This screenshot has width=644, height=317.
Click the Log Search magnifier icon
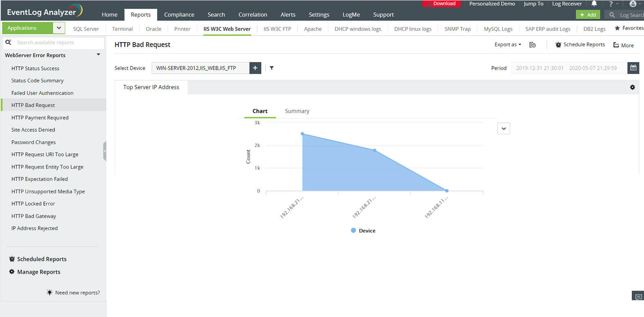point(612,15)
